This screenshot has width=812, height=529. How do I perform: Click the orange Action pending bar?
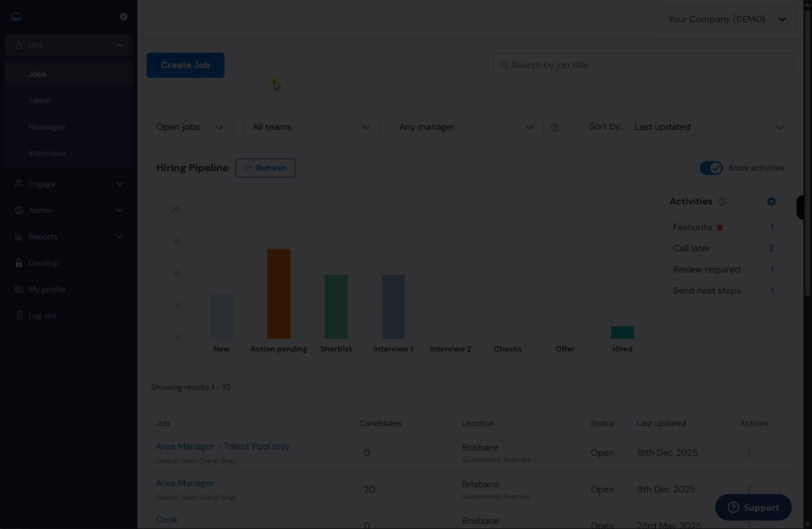[279, 294]
